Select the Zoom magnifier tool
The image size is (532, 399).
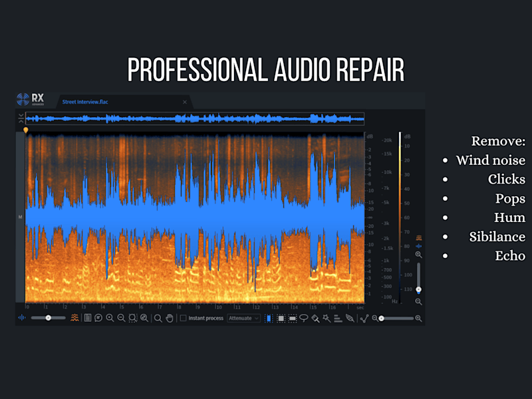pos(158,319)
